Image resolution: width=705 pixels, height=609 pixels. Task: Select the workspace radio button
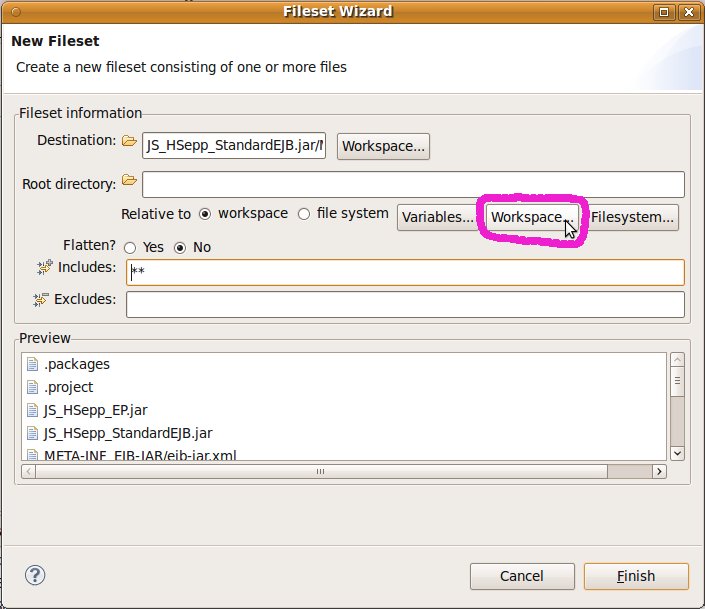[205, 214]
